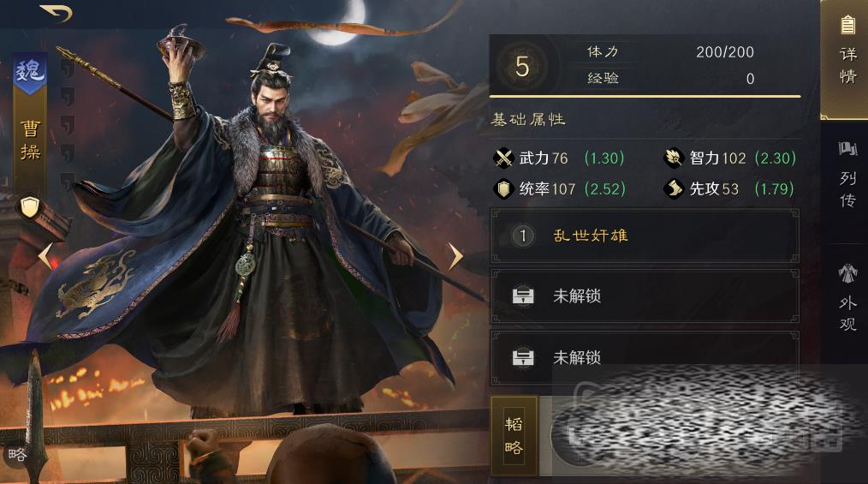Tap the 魏 faction badge
This screenshot has height=484, width=868.
[x=30, y=71]
